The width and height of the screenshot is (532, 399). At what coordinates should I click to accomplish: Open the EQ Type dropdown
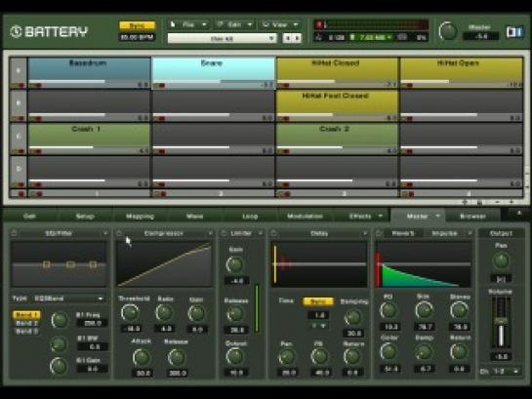(69, 299)
